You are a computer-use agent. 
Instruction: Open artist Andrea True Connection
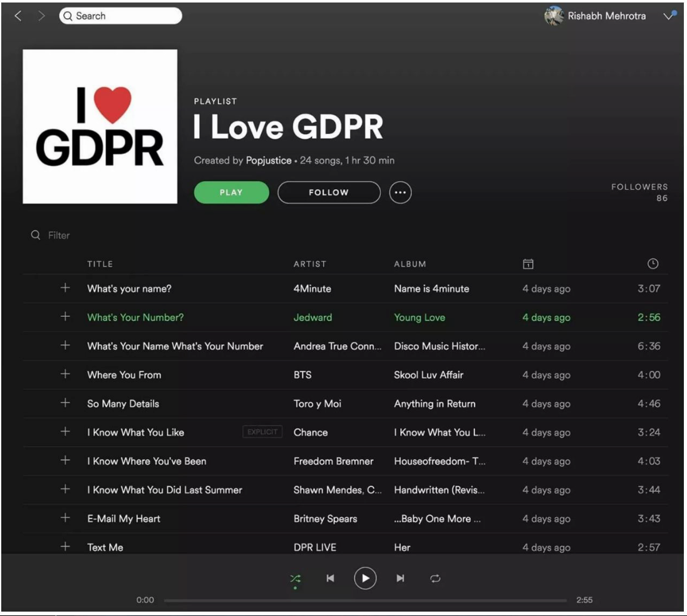[338, 346]
